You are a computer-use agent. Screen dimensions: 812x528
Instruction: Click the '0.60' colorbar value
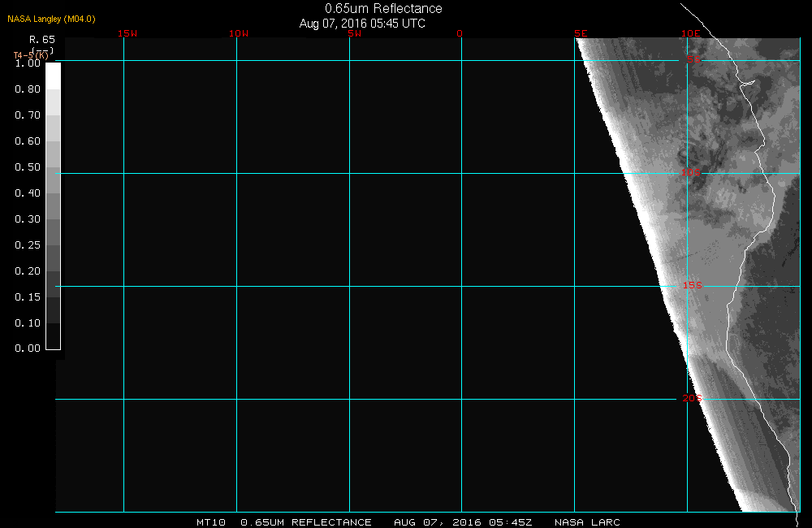click(x=28, y=141)
